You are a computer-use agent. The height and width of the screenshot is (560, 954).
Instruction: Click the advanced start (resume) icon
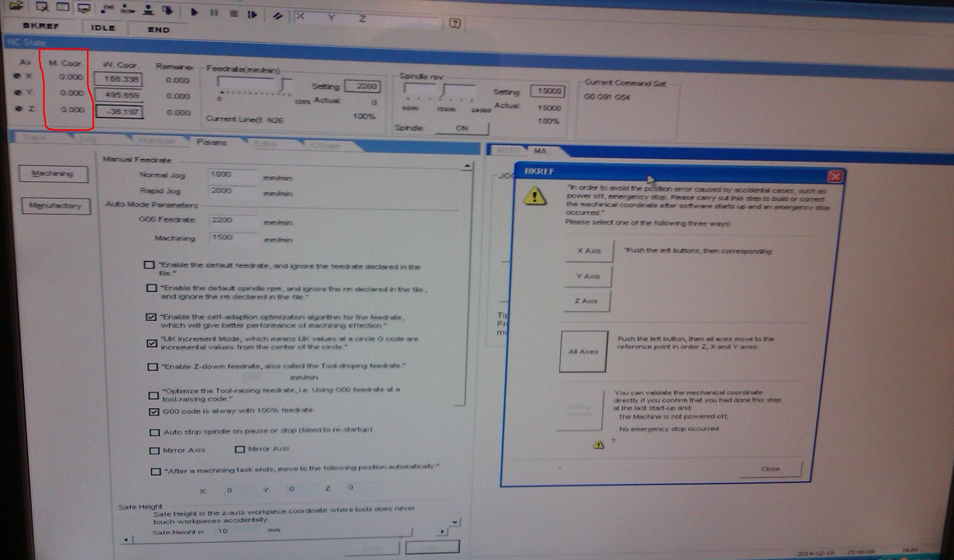[x=253, y=14]
